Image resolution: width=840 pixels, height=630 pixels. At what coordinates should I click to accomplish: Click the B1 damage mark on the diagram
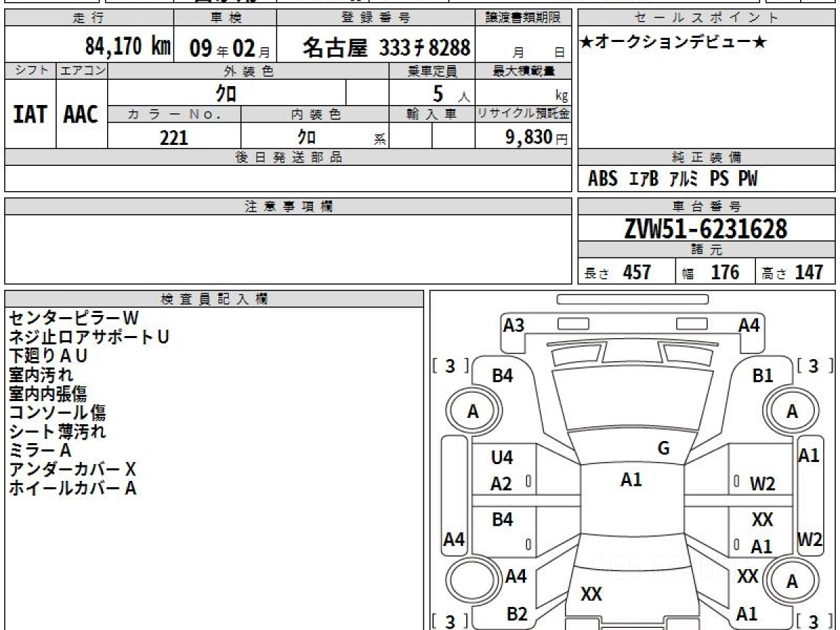point(762,376)
